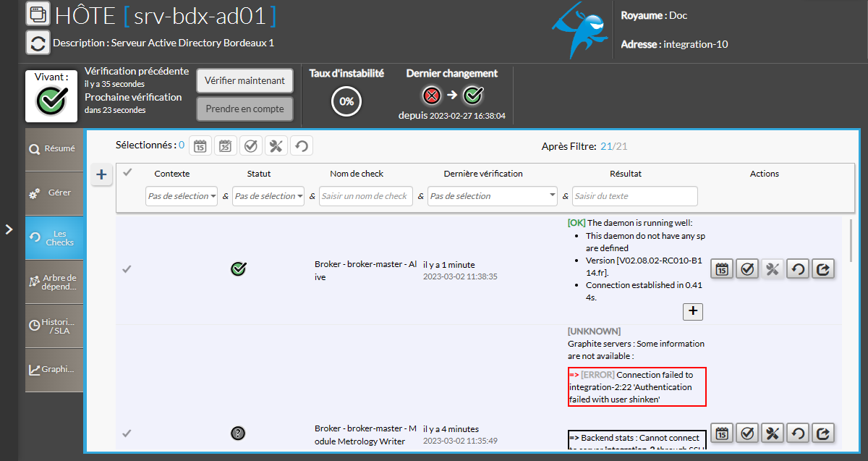Click the open-in-new-window icon beside HÔTE title
Viewport: 868px width, 461px height.
[x=38, y=14]
